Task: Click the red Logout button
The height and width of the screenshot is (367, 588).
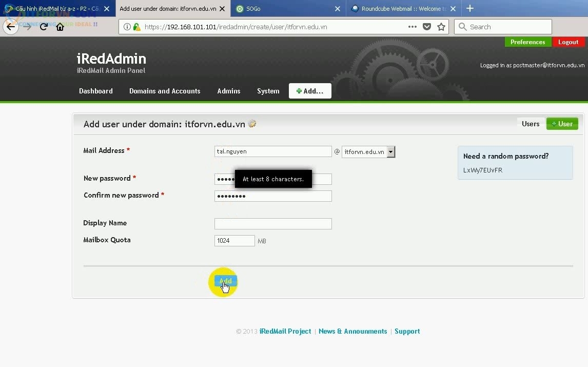Action: click(568, 42)
